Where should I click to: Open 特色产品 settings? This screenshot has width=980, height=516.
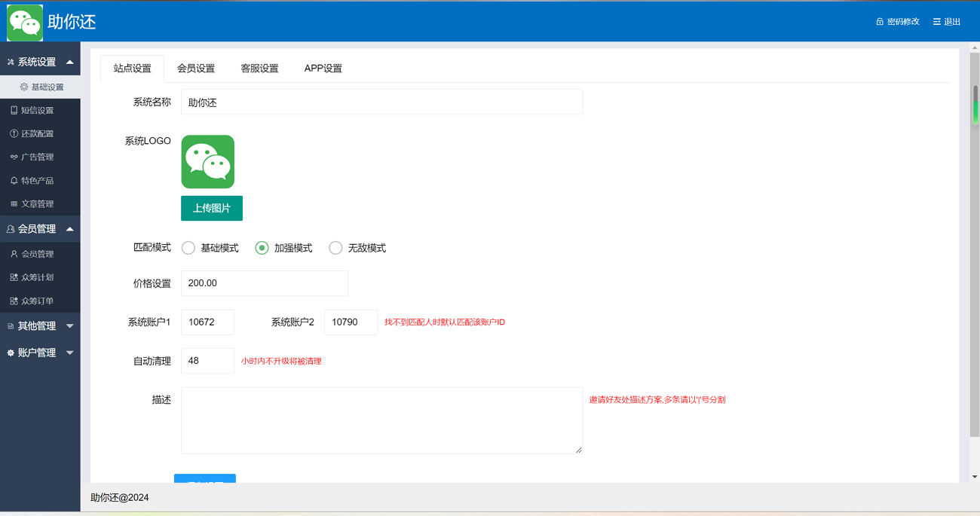tap(40, 180)
